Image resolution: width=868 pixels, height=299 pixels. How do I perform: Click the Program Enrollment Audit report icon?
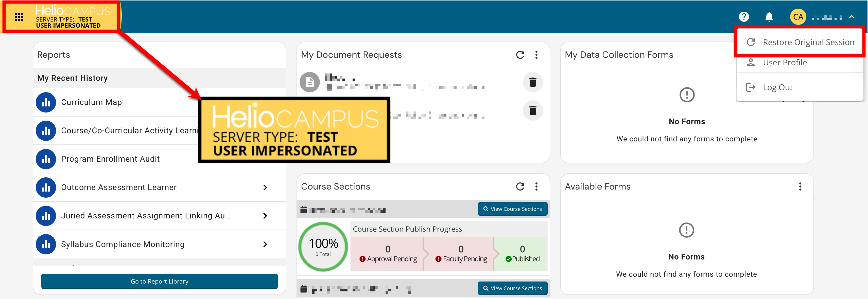coord(46,159)
